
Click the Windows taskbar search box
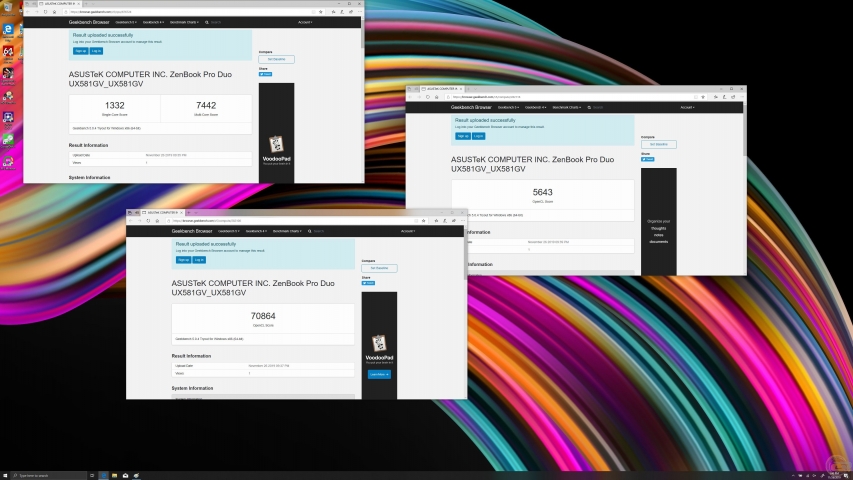pyautogui.click(x=48, y=475)
